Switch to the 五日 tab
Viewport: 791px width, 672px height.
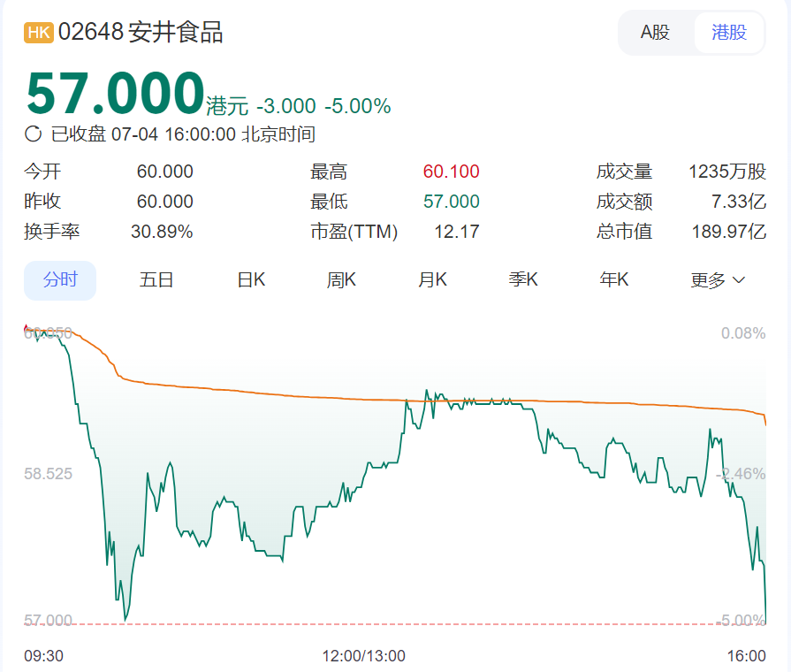coord(156,280)
